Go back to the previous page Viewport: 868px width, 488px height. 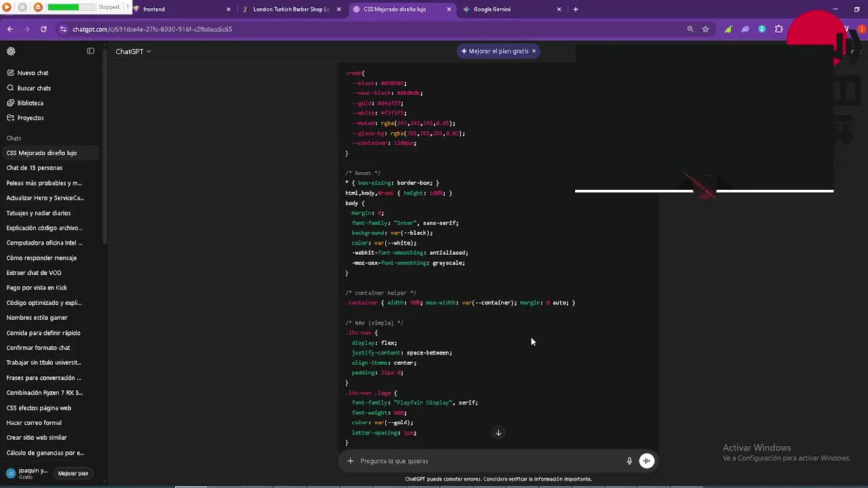pos(10,29)
